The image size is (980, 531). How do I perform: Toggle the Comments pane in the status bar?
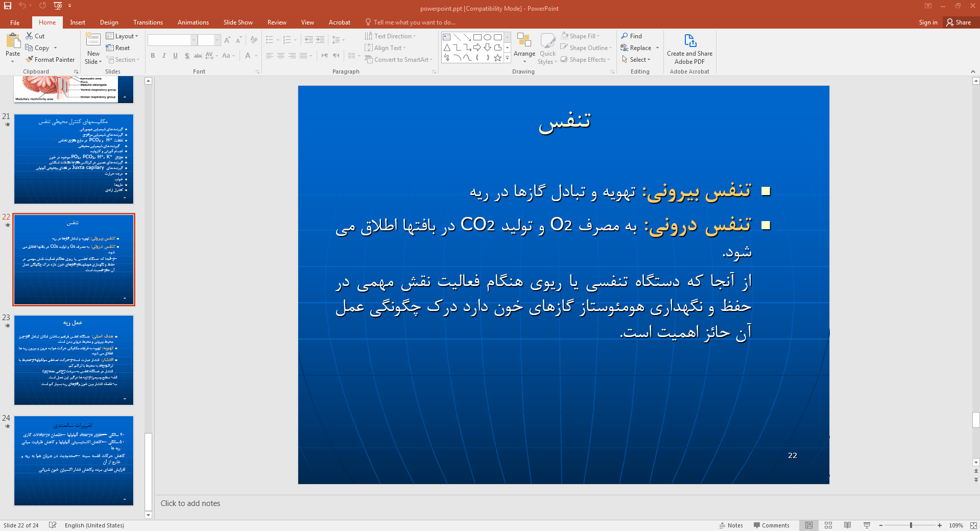pos(772,525)
